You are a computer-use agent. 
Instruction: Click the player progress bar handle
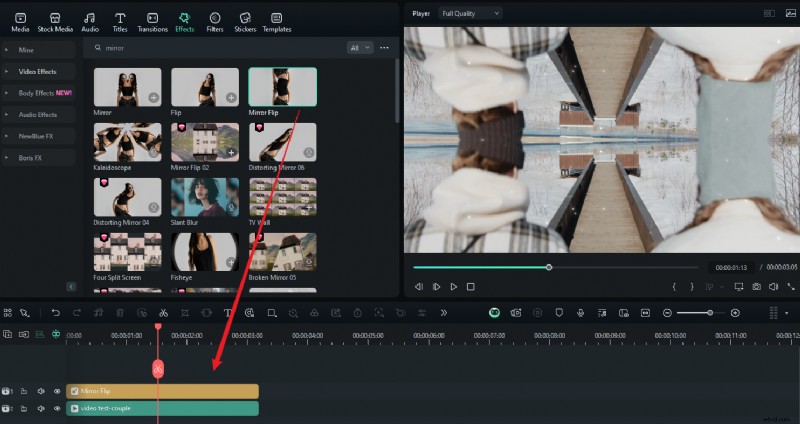549,267
